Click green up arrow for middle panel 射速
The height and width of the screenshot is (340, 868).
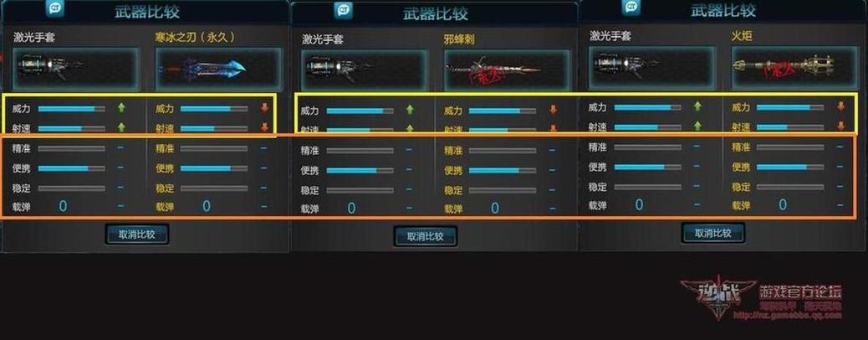click(410, 129)
